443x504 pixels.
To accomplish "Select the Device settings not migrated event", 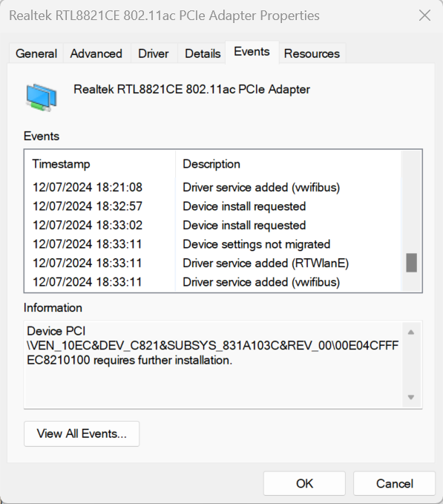I will coord(213,244).
